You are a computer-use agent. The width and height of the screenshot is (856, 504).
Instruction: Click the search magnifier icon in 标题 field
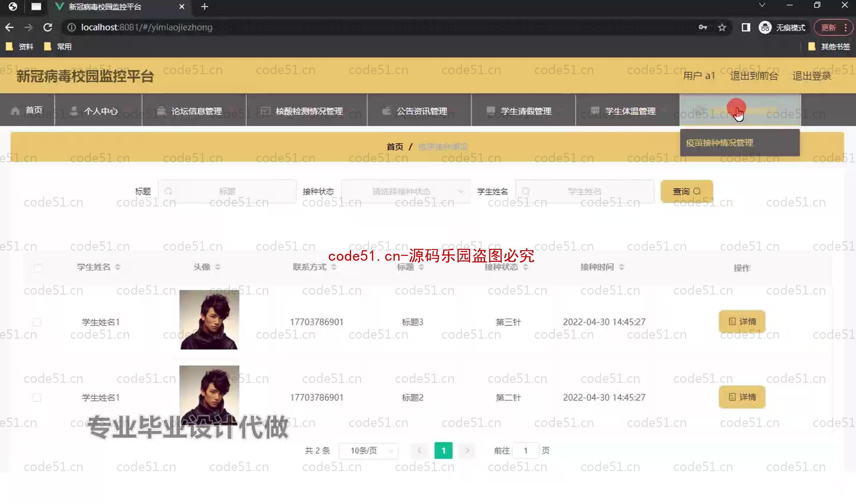pos(169,191)
